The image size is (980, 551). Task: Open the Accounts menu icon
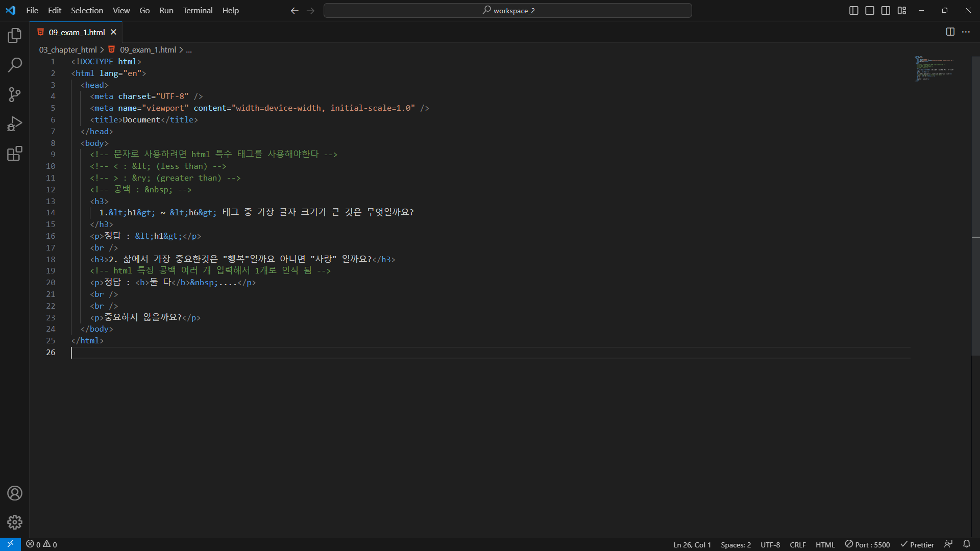pyautogui.click(x=14, y=493)
